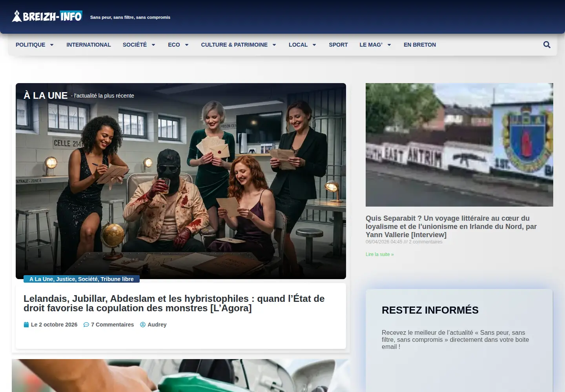Click the 'Lire la suite »' link
The width and height of the screenshot is (565, 392).
point(380,254)
